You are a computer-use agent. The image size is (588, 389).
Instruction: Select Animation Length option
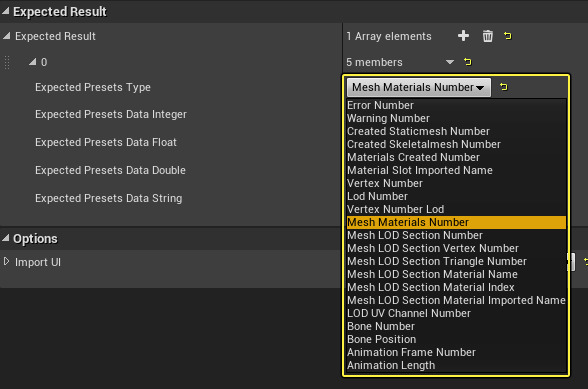[x=456, y=365]
